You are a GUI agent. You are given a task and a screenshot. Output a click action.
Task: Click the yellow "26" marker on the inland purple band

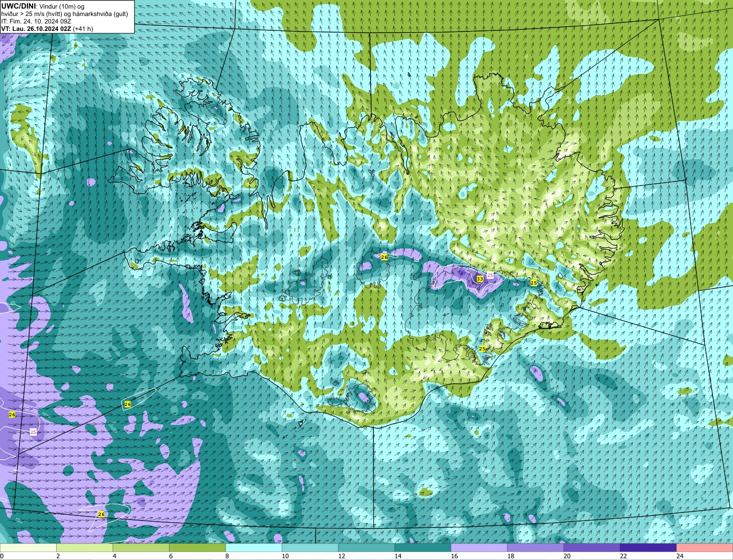pyautogui.click(x=384, y=257)
